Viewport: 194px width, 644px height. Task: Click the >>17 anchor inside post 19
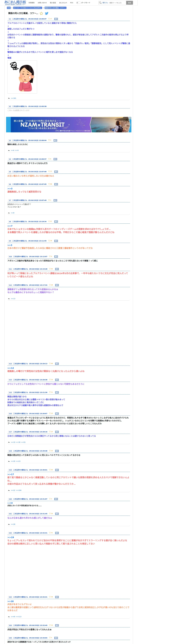(11, 474)
